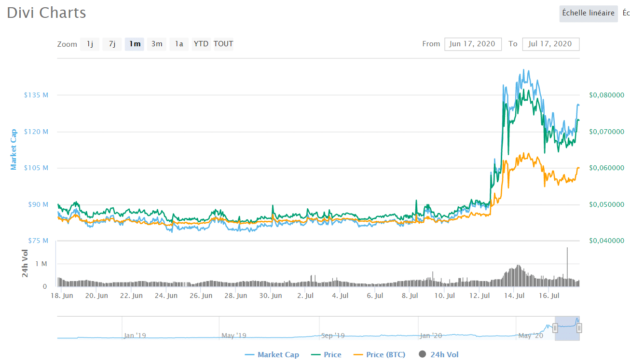This screenshot has width=630, height=364.
Task: Click the $75 M market cap label
Action: [x=38, y=241]
